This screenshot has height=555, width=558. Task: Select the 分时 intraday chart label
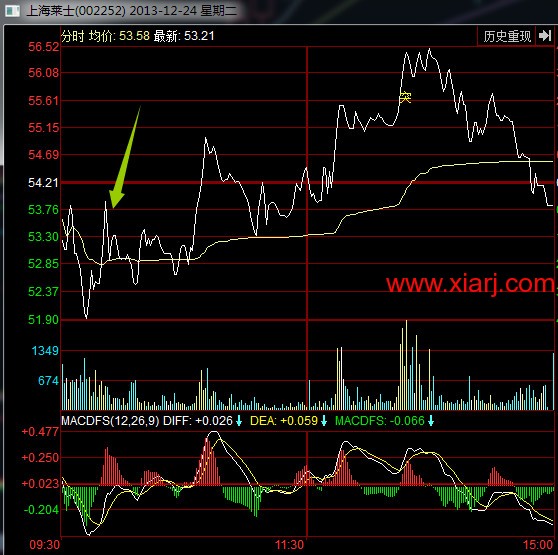(73, 36)
